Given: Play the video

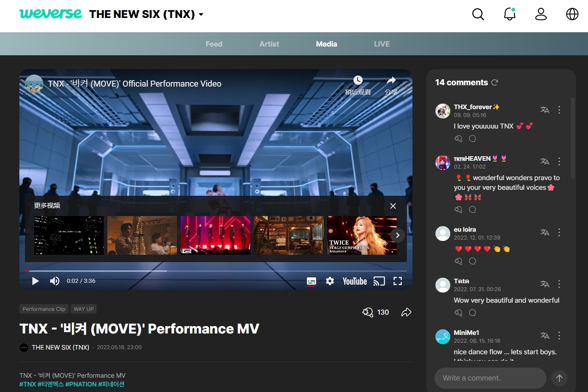Looking at the screenshot, I should point(35,281).
